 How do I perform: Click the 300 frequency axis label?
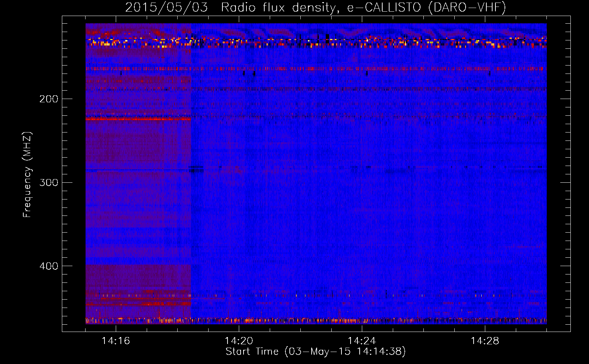[x=49, y=182]
